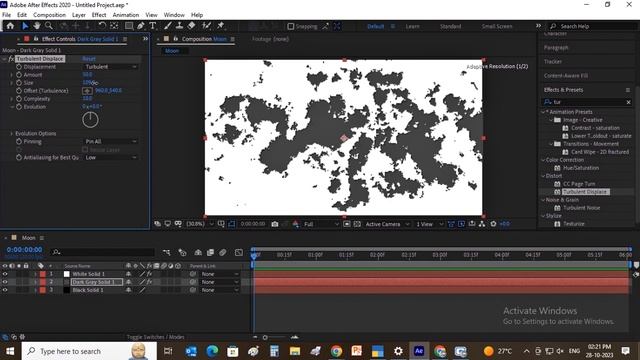Toggle the Size stopwatch
This screenshot has height=360, width=640.
click(19, 83)
